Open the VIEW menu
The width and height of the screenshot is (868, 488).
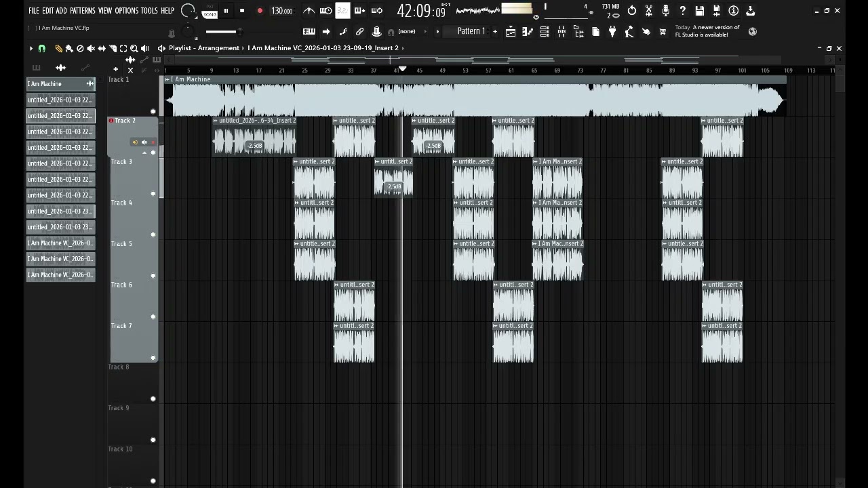[105, 11]
